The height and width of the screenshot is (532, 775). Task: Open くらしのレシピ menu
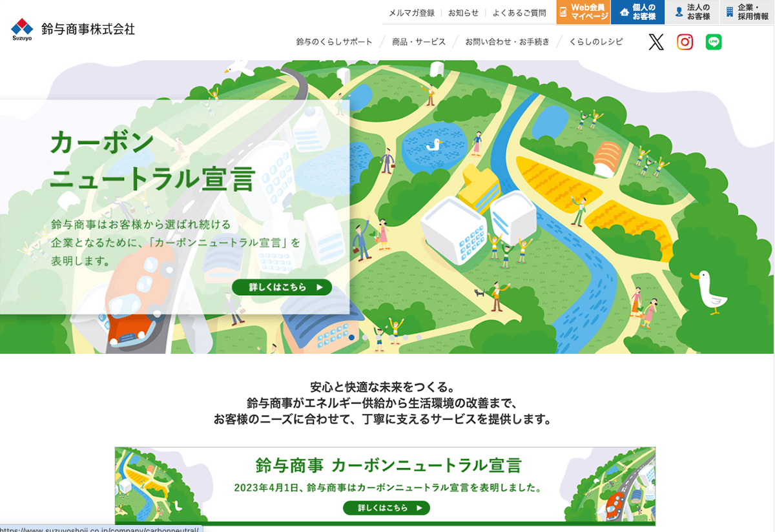point(596,42)
